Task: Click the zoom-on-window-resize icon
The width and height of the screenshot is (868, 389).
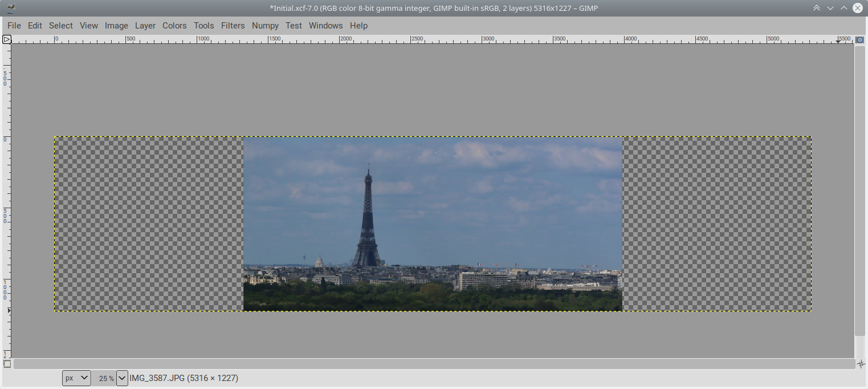Action: (860, 39)
